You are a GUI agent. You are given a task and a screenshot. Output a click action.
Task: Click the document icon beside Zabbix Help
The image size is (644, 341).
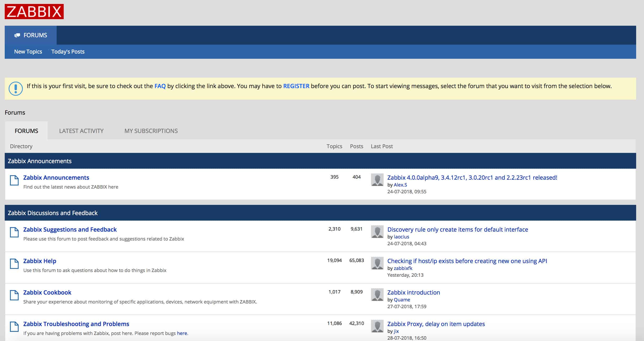[14, 264]
